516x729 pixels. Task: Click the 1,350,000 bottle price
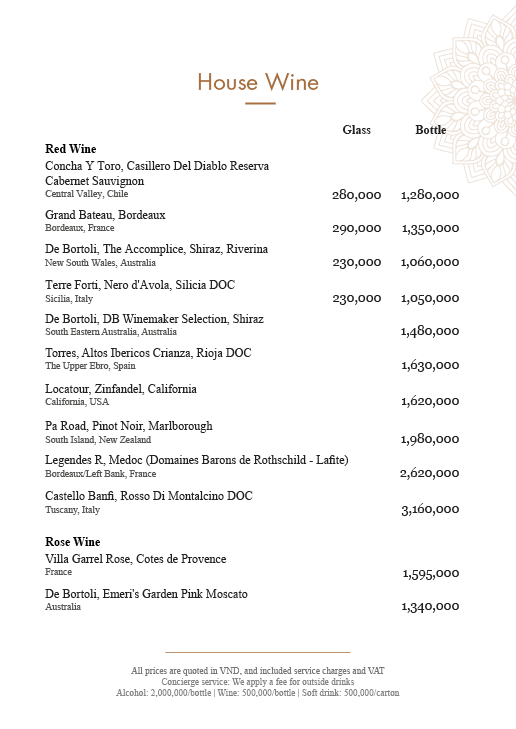click(430, 228)
